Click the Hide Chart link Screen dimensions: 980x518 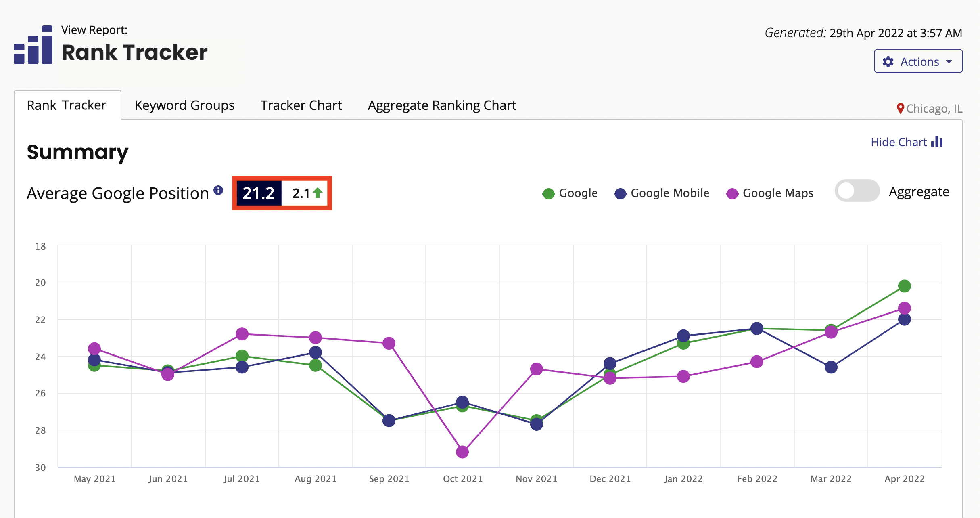click(x=899, y=142)
